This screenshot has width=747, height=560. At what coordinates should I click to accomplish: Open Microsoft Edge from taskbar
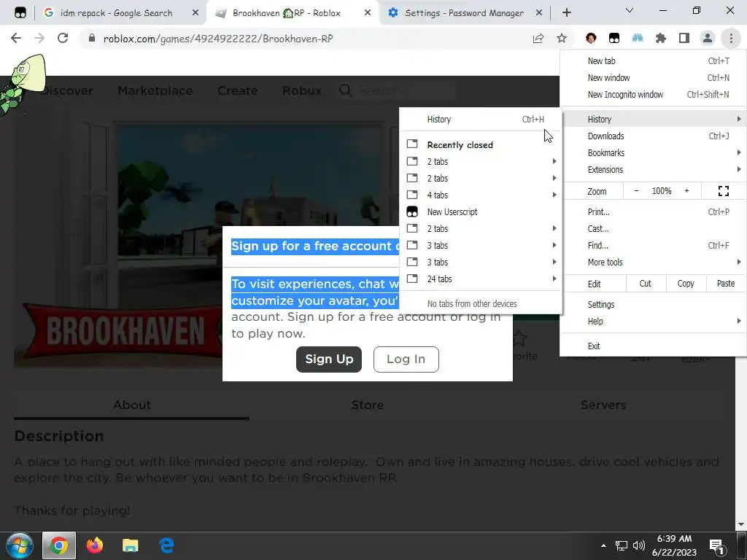(x=166, y=545)
